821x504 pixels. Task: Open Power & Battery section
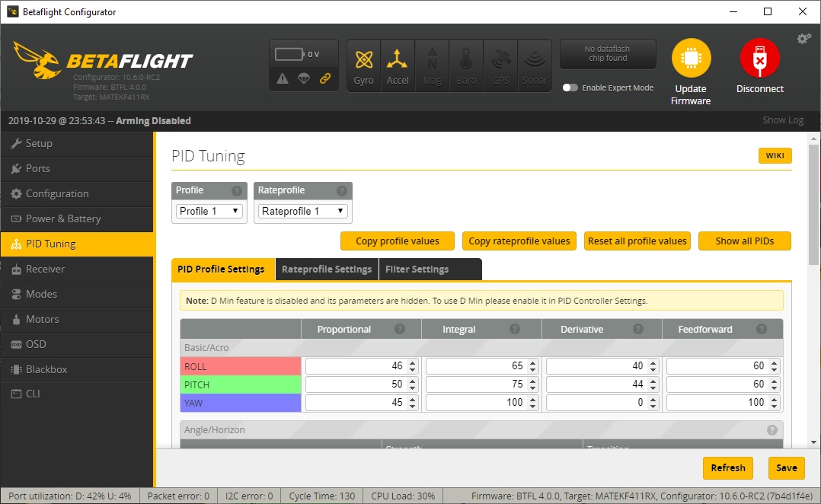(77, 219)
